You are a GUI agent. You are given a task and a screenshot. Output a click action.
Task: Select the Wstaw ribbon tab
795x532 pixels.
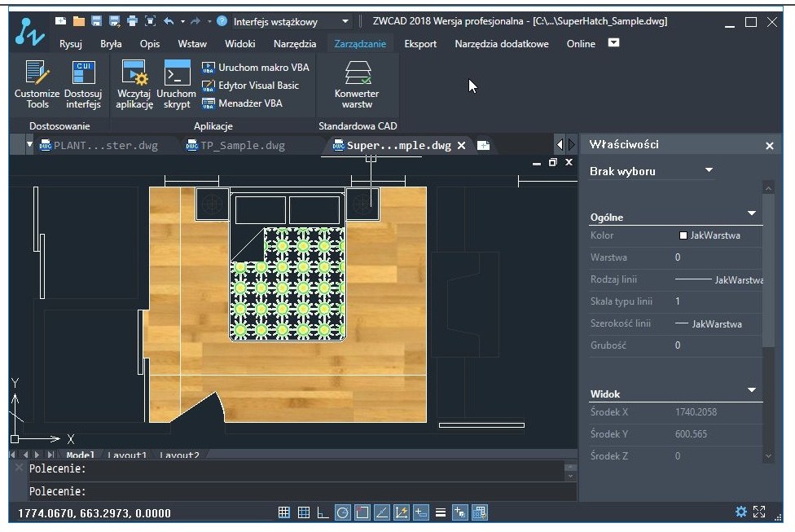click(192, 44)
